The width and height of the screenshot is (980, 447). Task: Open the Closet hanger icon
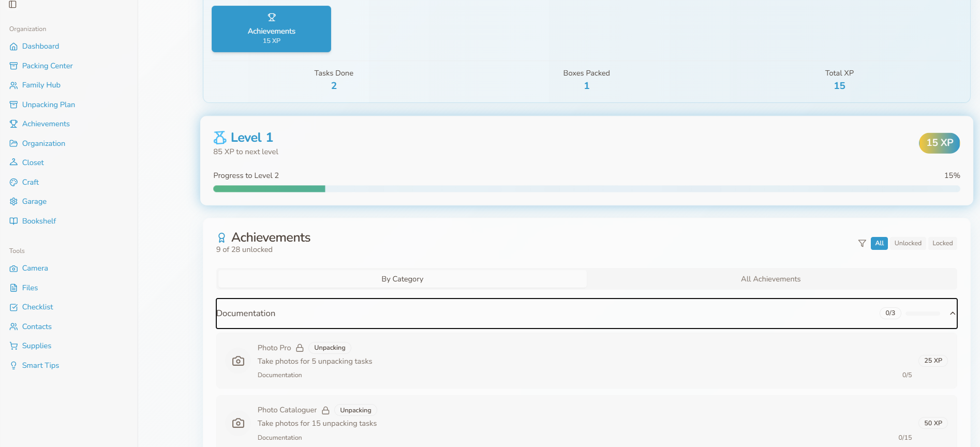(13, 162)
